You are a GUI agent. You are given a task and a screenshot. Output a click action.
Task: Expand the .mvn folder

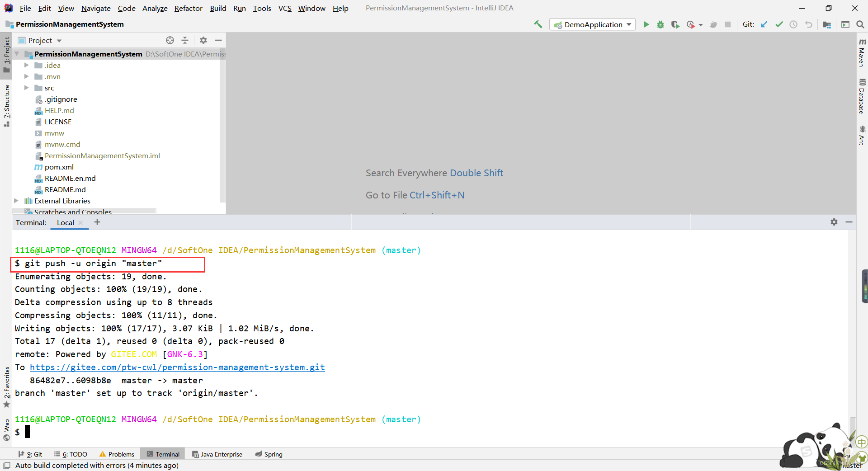pos(27,76)
